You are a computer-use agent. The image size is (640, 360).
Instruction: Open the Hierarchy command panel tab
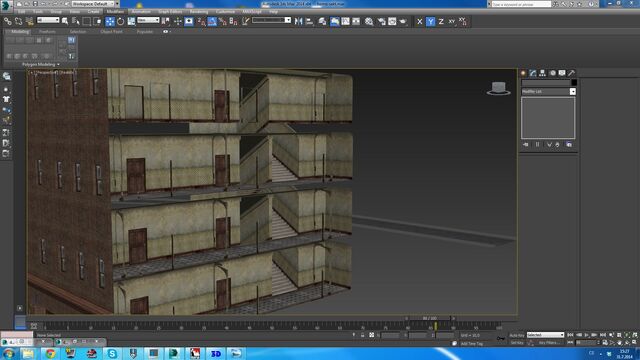click(542, 73)
